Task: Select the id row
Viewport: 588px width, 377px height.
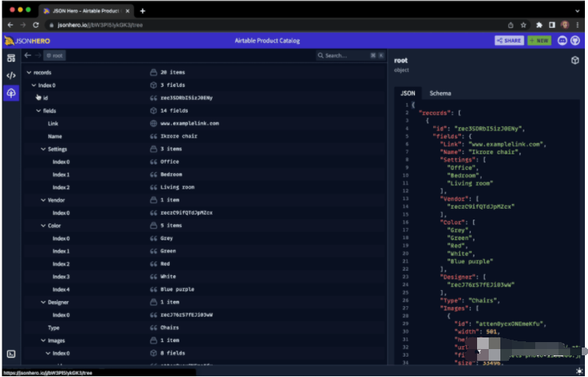Action: [204, 98]
